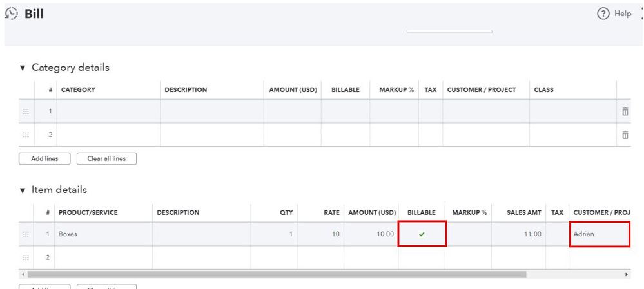This screenshot has height=289, width=644.
Task: Click drag handle of item row 2
Action: click(26, 257)
